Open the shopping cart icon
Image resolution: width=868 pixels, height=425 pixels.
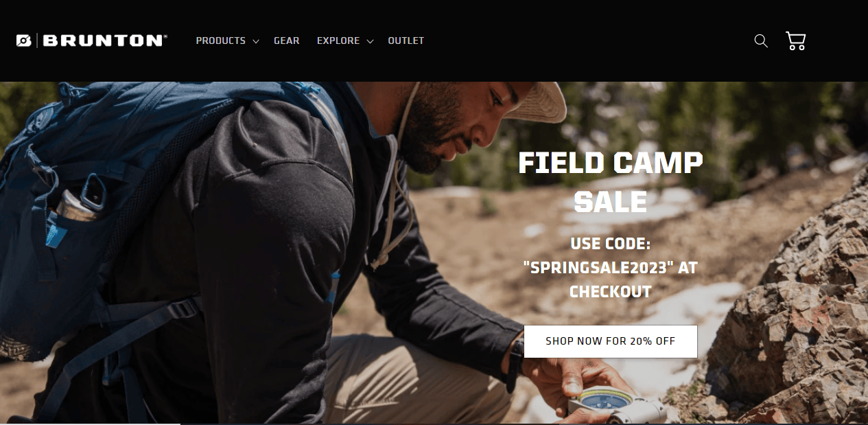[796, 41]
